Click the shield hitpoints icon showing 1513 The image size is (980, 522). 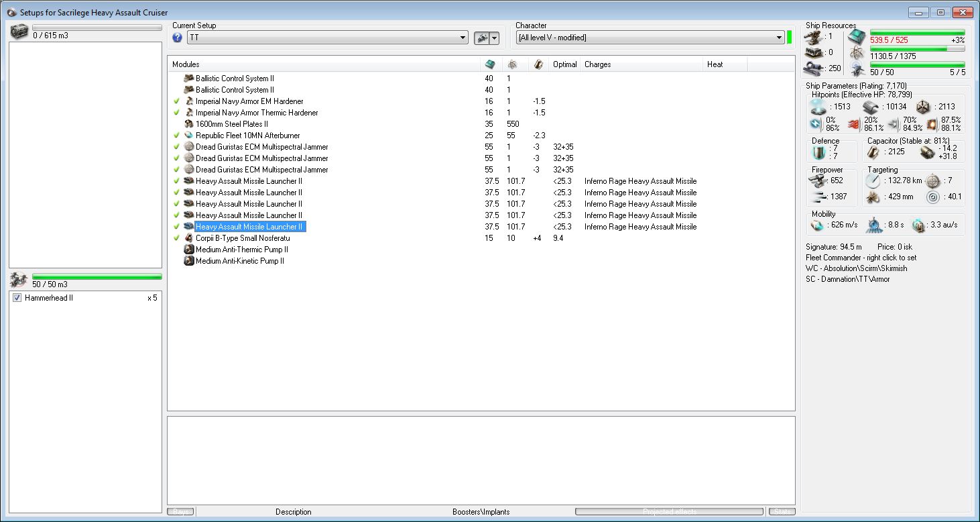pyautogui.click(x=818, y=107)
